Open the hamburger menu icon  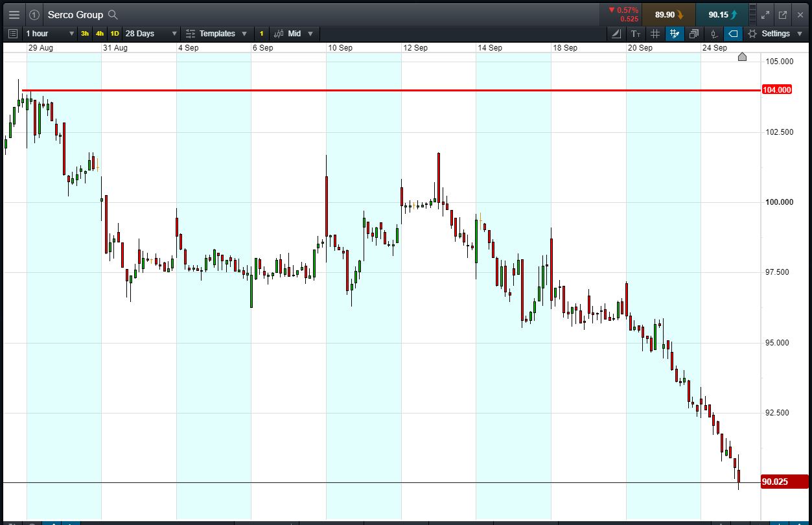click(14, 14)
